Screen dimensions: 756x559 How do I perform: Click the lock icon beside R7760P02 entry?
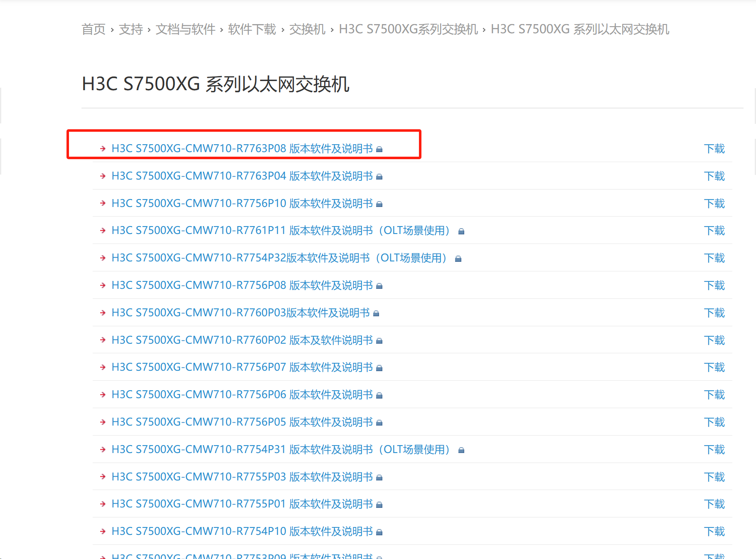coord(379,341)
